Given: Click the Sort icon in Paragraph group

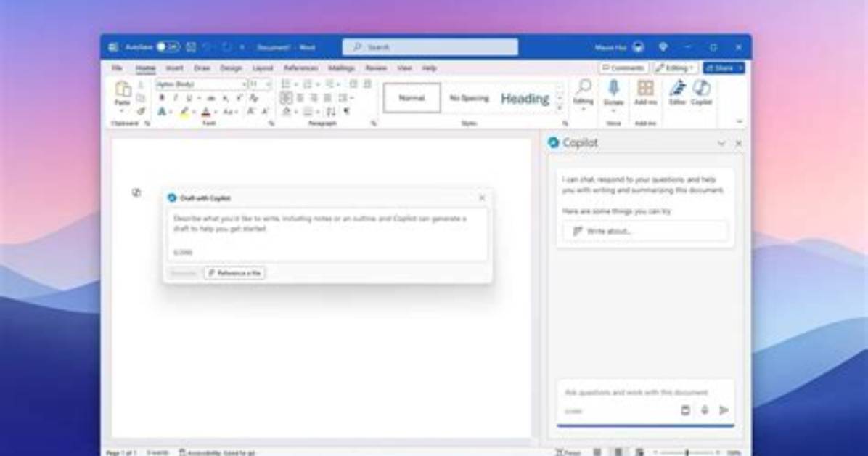Looking at the screenshot, I should [330, 111].
